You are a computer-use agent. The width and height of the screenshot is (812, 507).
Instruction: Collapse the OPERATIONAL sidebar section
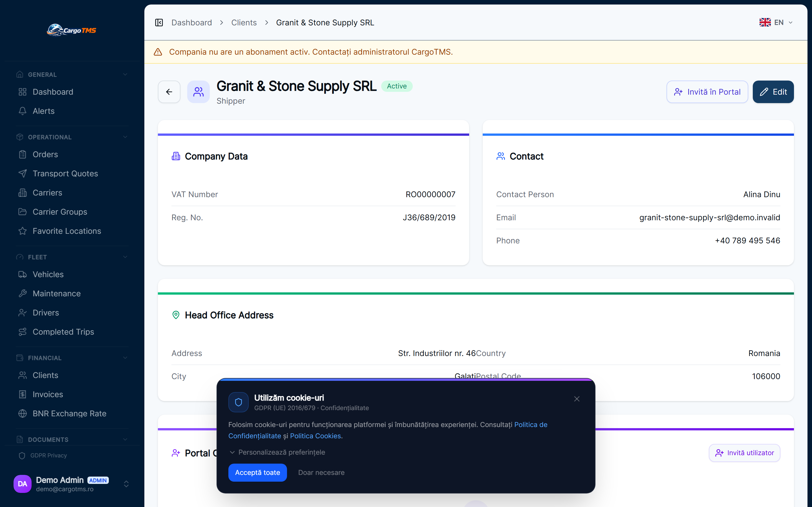[125, 137]
